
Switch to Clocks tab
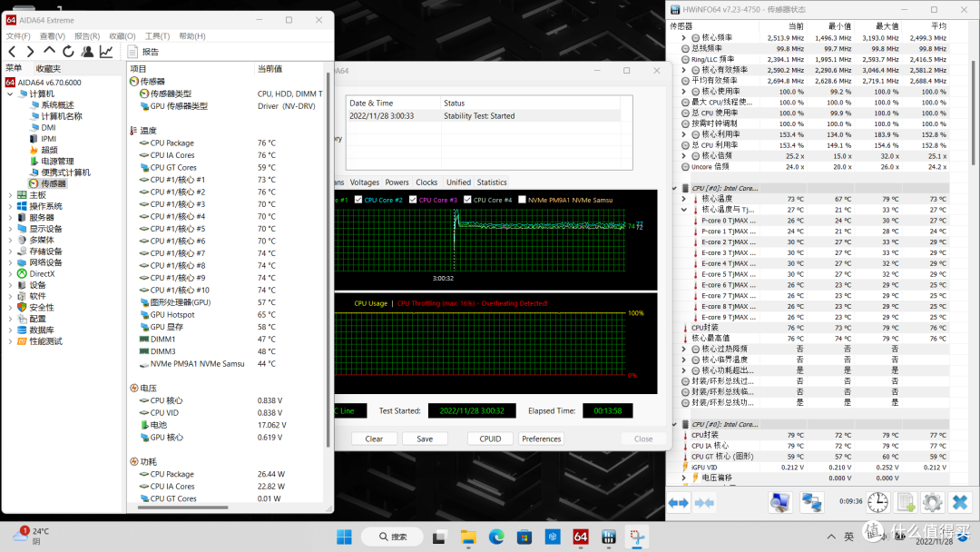(x=426, y=182)
